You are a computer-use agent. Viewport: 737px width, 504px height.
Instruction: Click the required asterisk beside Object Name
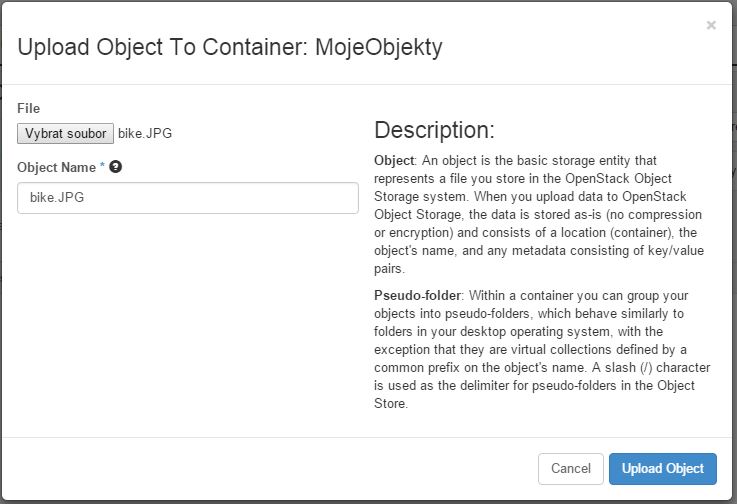[102, 165]
